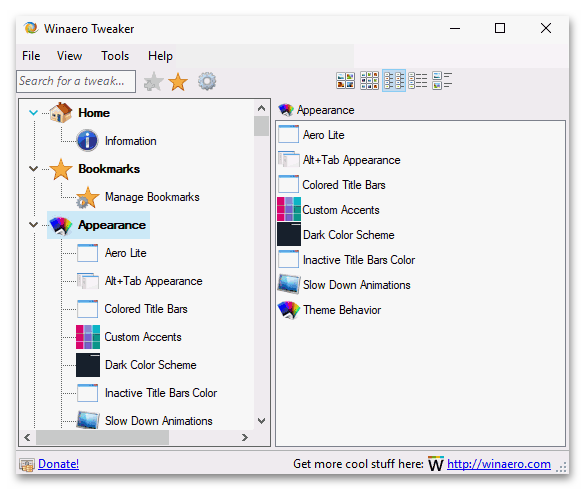Select Dark Color Scheme text in tree
585x490 pixels.
click(151, 365)
